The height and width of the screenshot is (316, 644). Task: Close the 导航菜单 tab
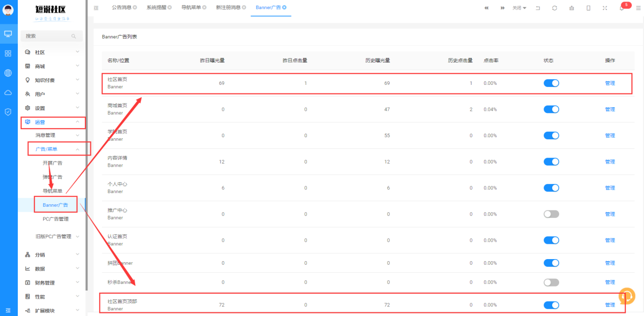point(204,8)
